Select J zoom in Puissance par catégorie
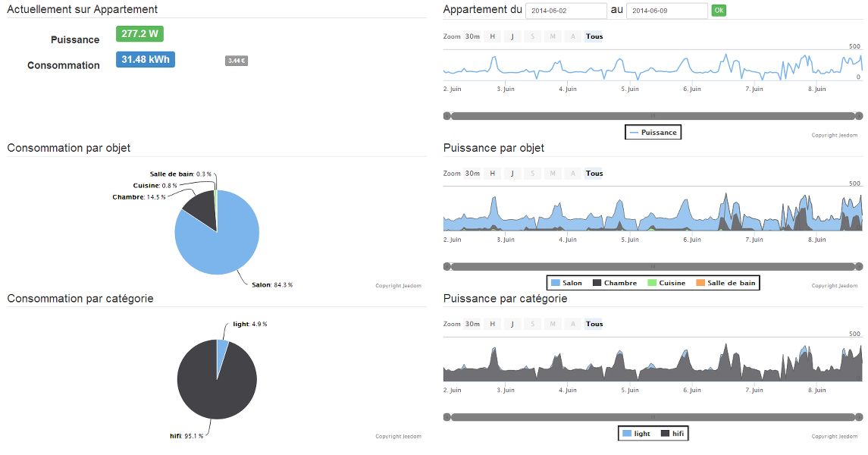This screenshot has height=455, width=868. click(x=512, y=324)
